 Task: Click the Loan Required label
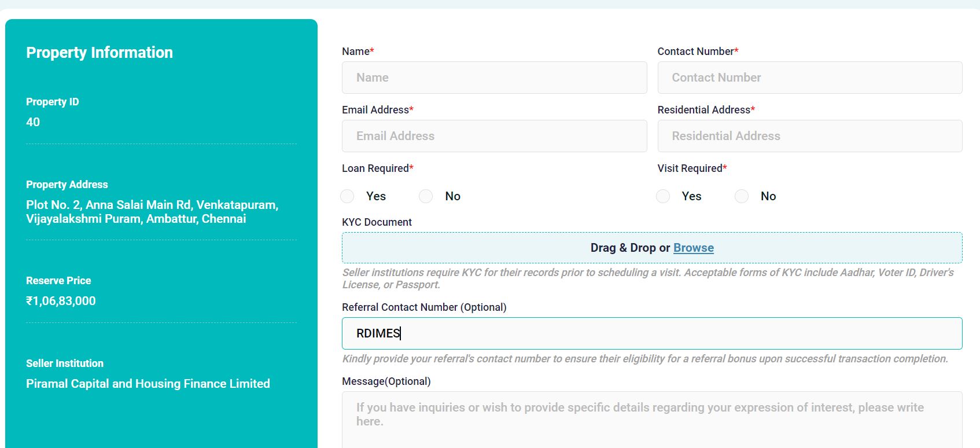[377, 168]
